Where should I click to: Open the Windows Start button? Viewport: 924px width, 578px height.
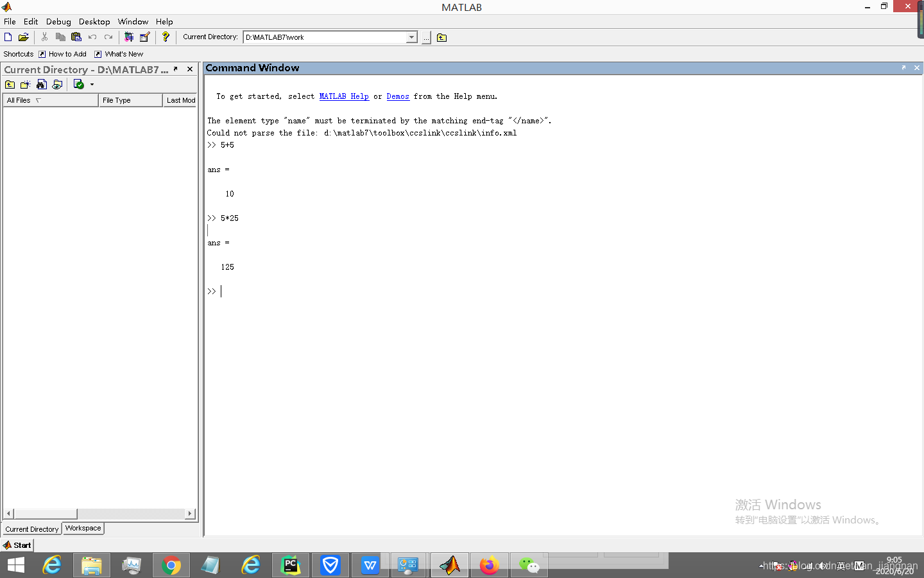[x=16, y=565]
